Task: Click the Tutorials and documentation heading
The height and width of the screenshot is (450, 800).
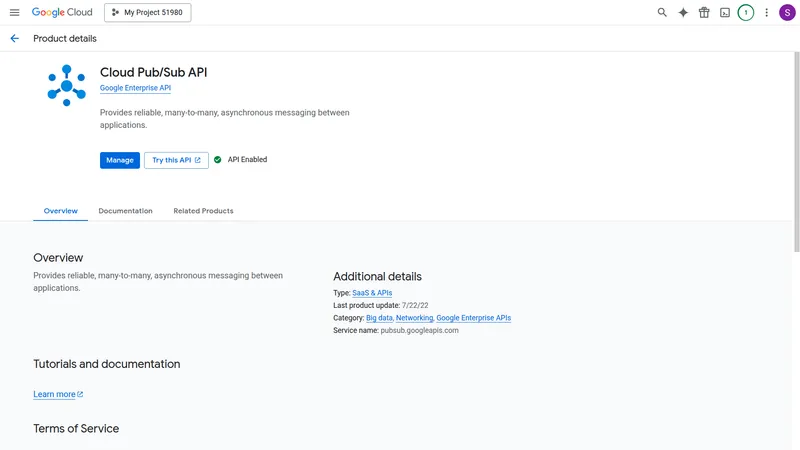Action: (x=107, y=364)
